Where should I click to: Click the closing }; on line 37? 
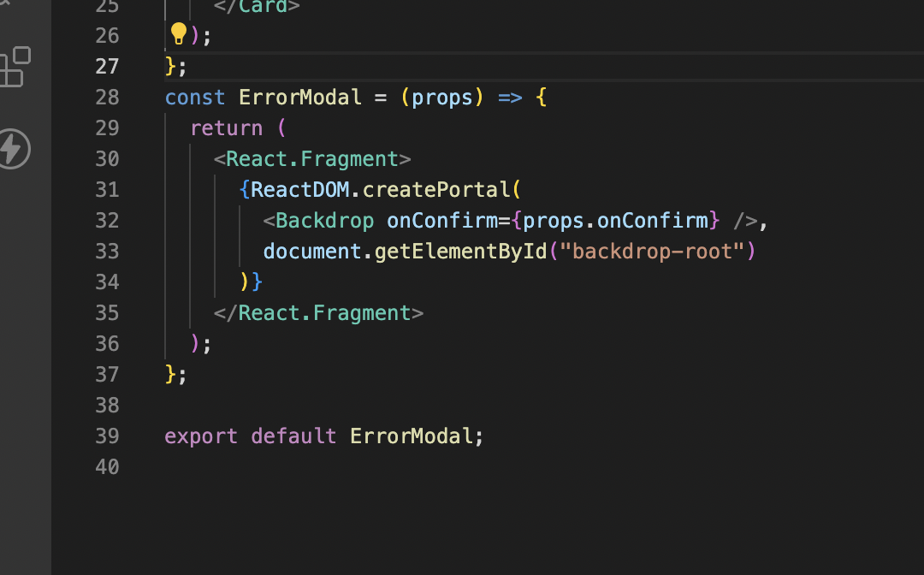pos(176,375)
